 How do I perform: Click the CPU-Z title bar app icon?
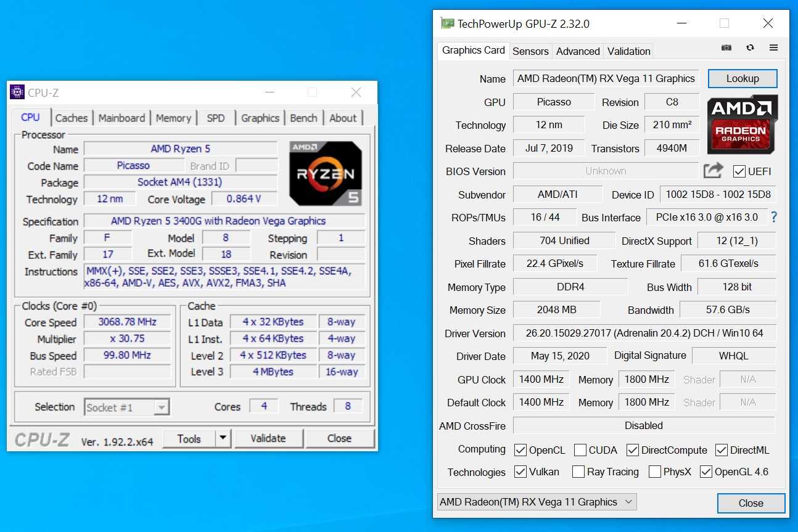coord(17,92)
